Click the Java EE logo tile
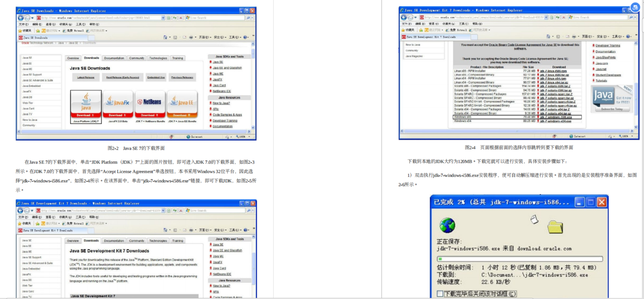Screen dimensions: 644x299 click(181, 104)
